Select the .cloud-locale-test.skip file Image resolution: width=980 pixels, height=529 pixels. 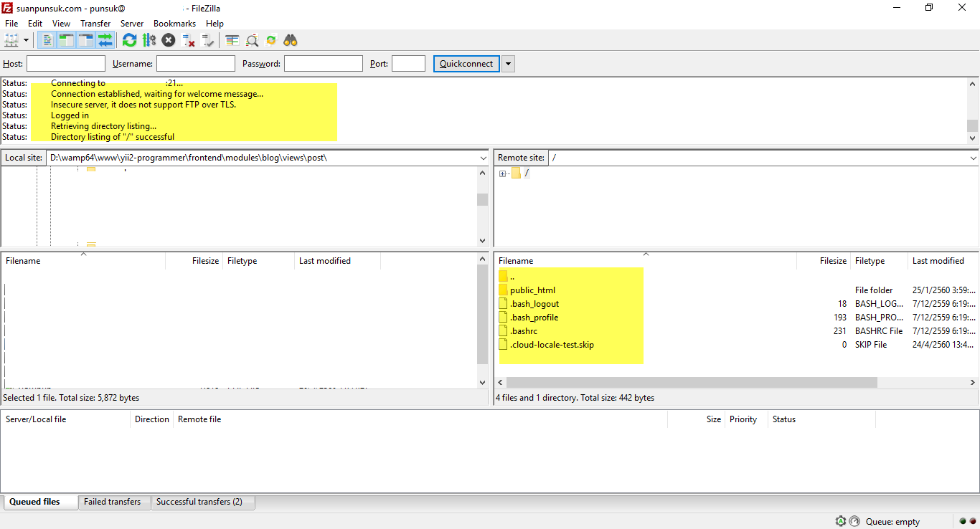point(552,345)
